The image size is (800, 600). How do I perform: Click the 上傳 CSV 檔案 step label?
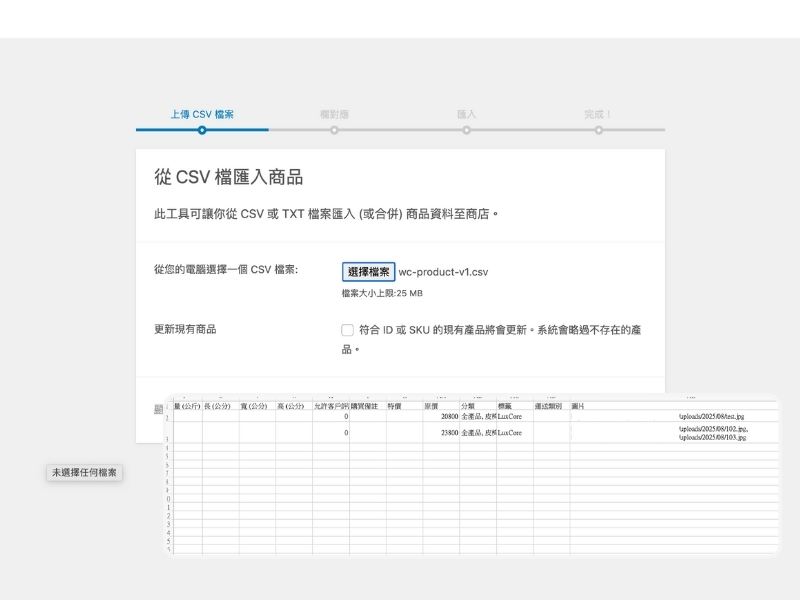(x=202, y=115)
